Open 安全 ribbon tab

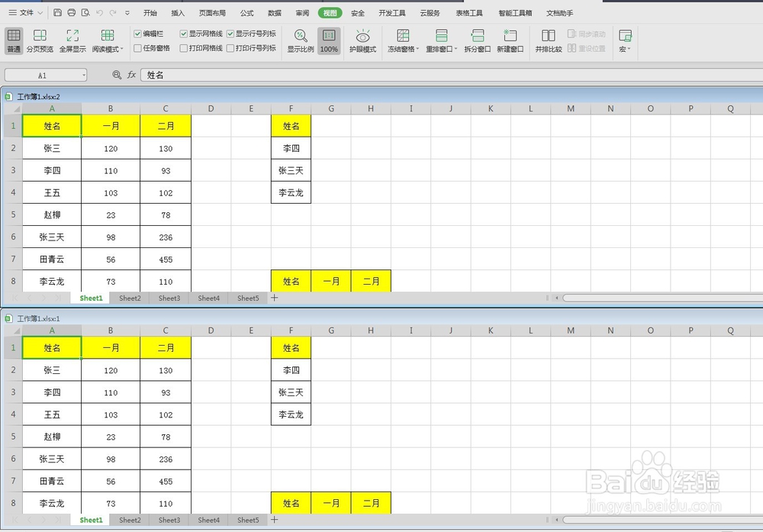pyautogui.click(x=358, y=13)
